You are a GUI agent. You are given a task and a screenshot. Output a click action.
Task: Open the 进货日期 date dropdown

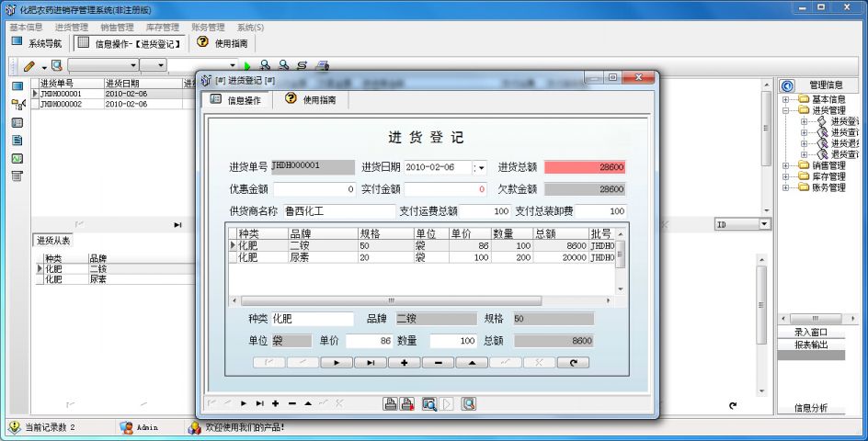point(479,167)
